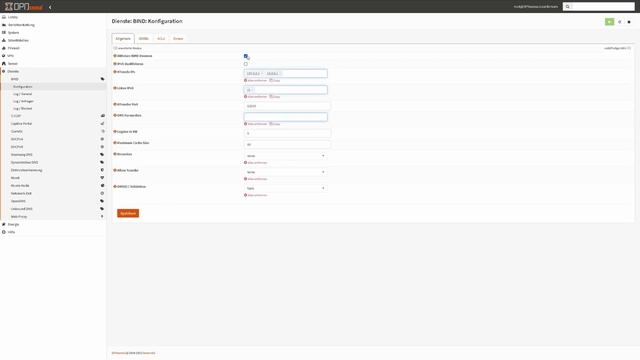This screenshot has width=640, height=360.
Task: Click the green BIND service status button
Action: (x=609, y=22)
